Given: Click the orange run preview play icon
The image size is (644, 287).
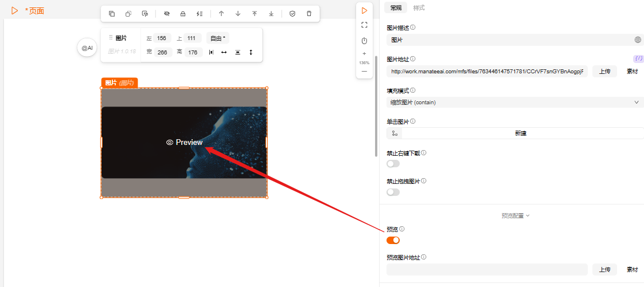Looking at the screenshot, I should coord(364,10).
